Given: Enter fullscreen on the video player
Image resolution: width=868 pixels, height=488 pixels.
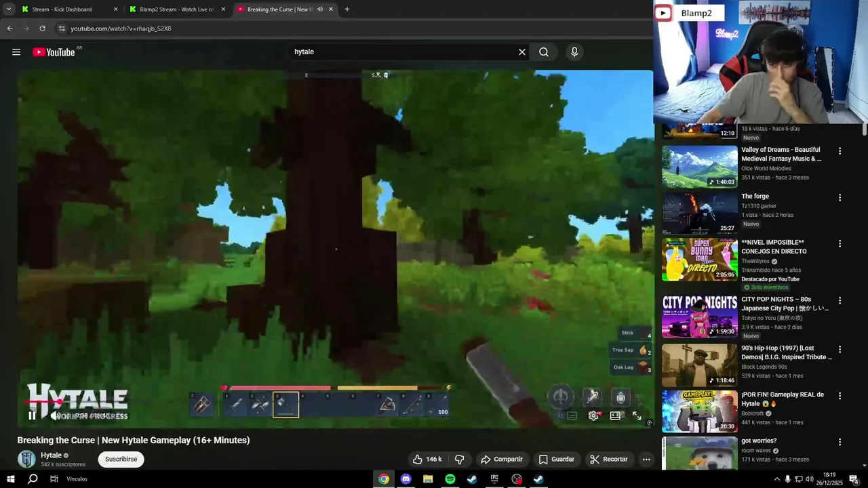Looking at the screenshot, I should 637,415.
